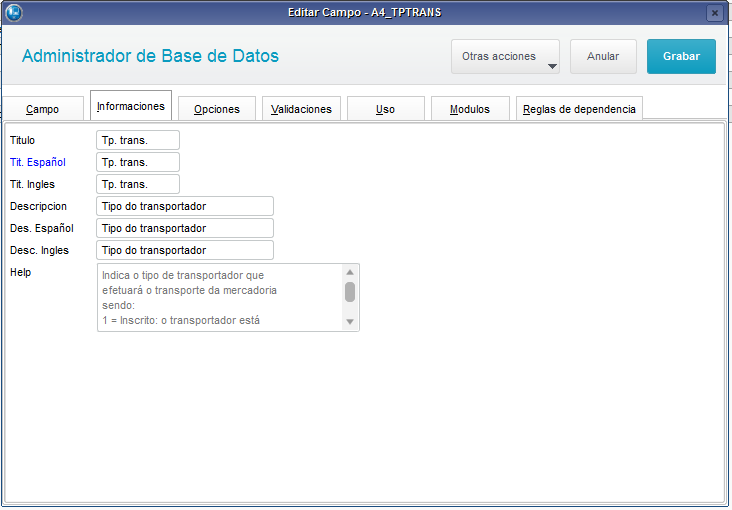Viewport: 732px width, 510px height.
Task: Click the Titulo label
Action: [x=22, y=140]
